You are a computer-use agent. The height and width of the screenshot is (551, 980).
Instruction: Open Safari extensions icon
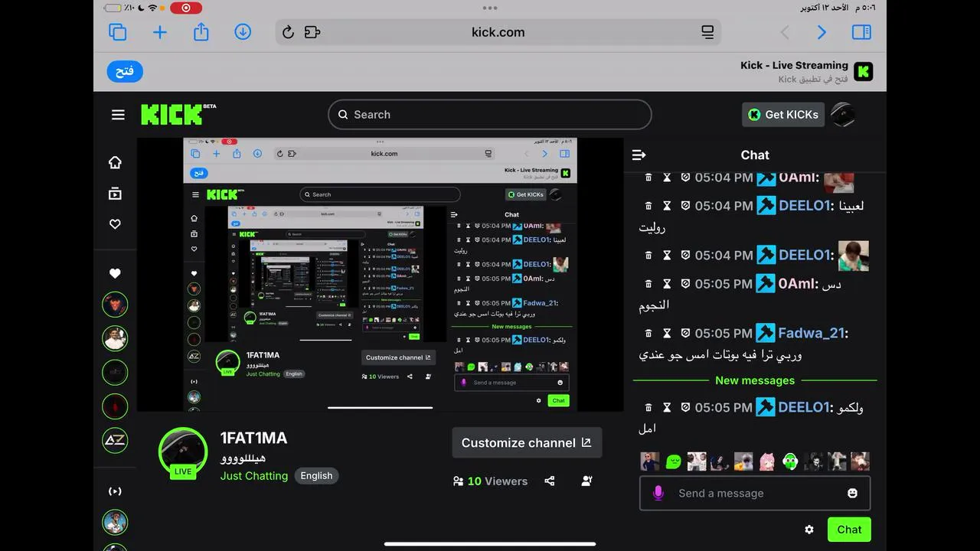tap(312, 32)
